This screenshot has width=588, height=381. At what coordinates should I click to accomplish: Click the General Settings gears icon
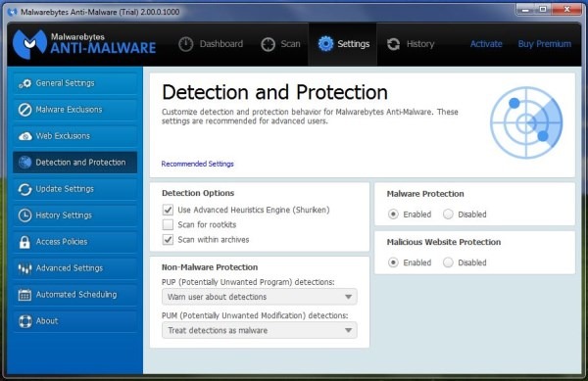tap(24, 83)
